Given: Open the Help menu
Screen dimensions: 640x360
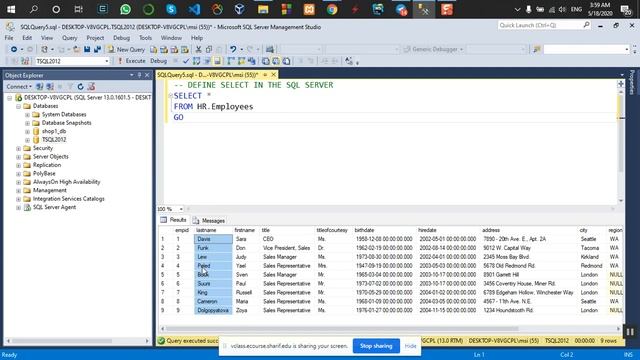Looking at the screenshot, I should [197, 38].
